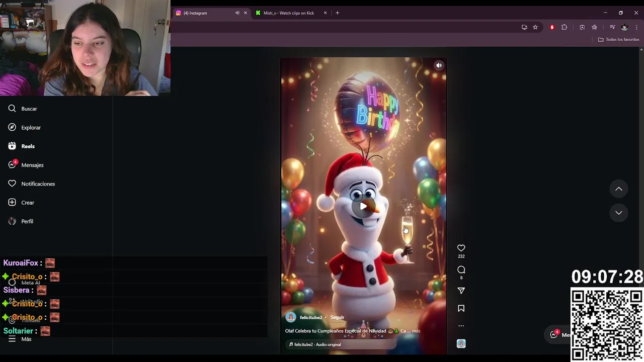
Task: Open felicitube2 username link on reel
Action: pos(311,317)
